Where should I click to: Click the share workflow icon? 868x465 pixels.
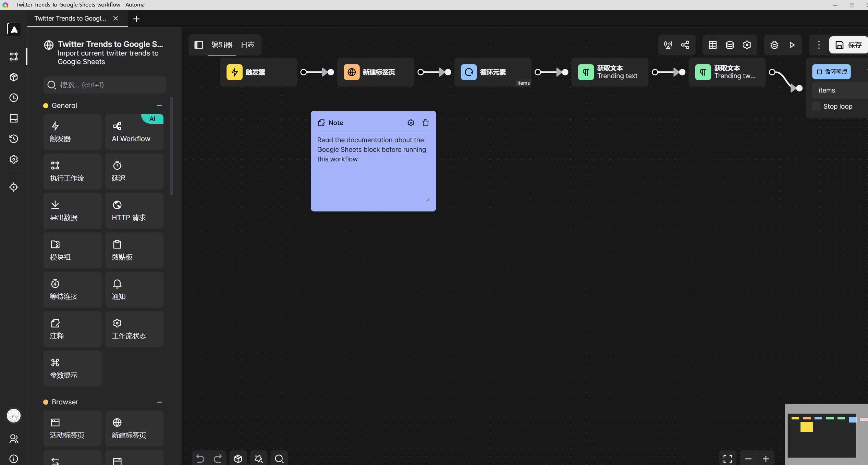tap(685, 45)
